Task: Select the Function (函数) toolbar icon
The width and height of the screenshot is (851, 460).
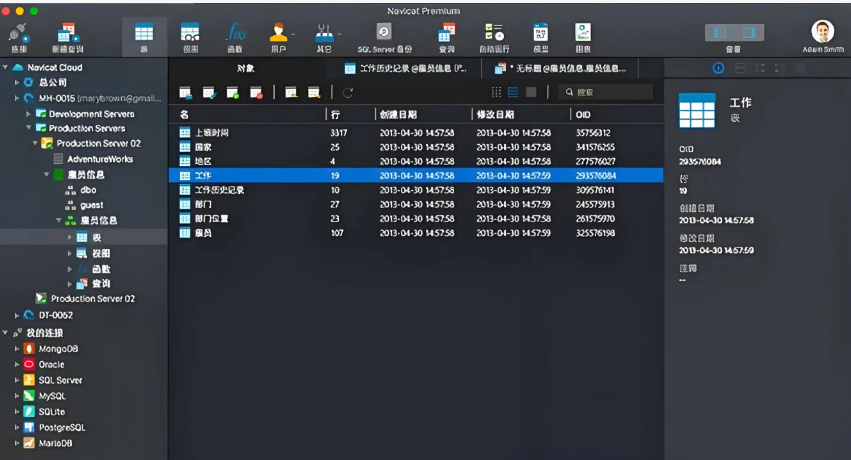Action: [235, 36]
